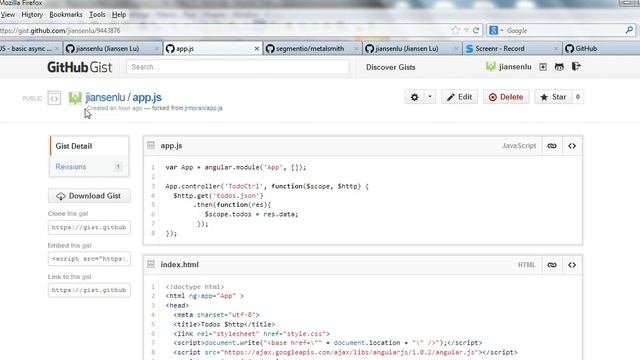Click the JavaScript language label
640x360 pixels.
pos(519,146)
